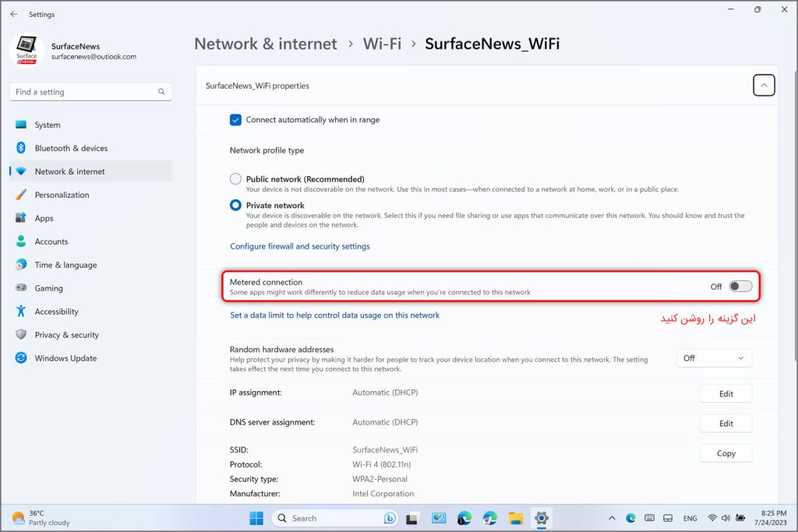Uncheck Connect automatically when in range
The image size is (798, 532).
(x=235, y=120)
